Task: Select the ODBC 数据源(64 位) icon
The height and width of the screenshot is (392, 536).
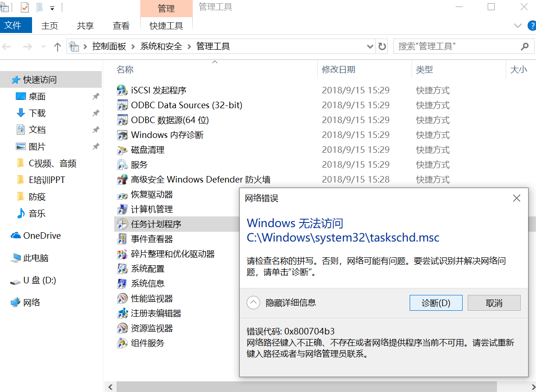Action: pyautogui.click(x=122, y=120)
